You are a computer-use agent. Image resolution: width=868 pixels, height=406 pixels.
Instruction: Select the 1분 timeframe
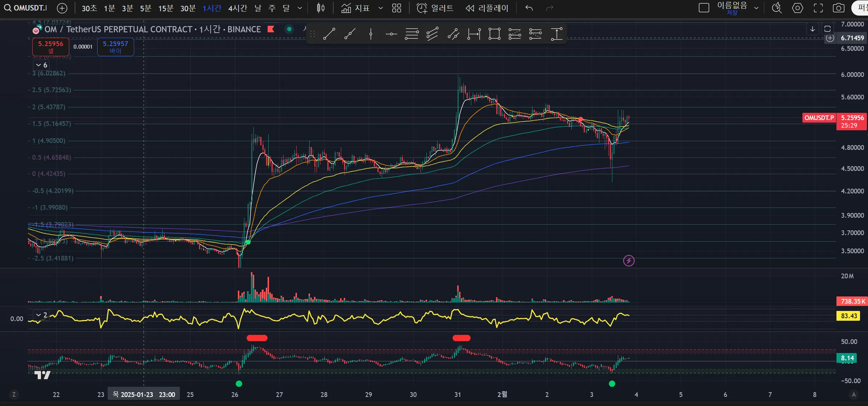pyautogui.click(x=109, y=8)
